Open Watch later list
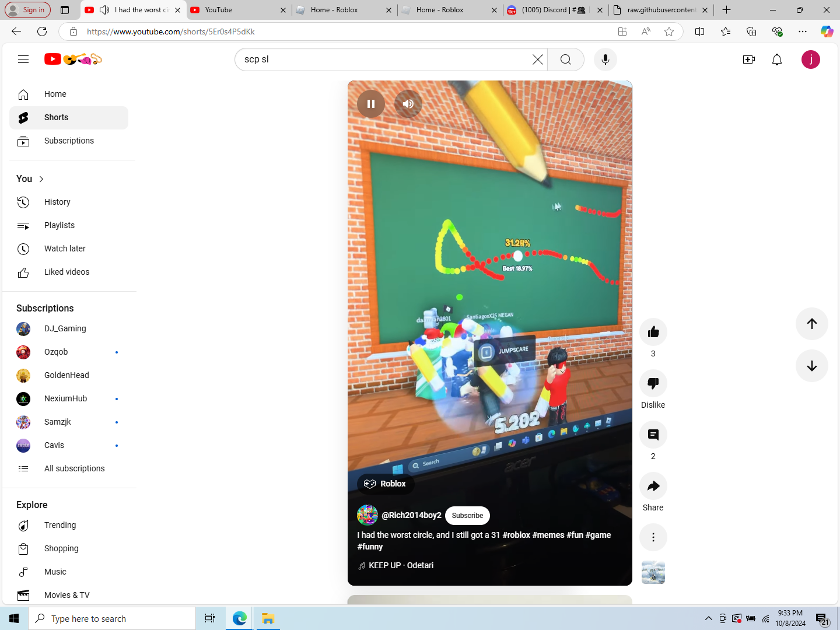This screenshot has width=840, height=630. [69, 249]
